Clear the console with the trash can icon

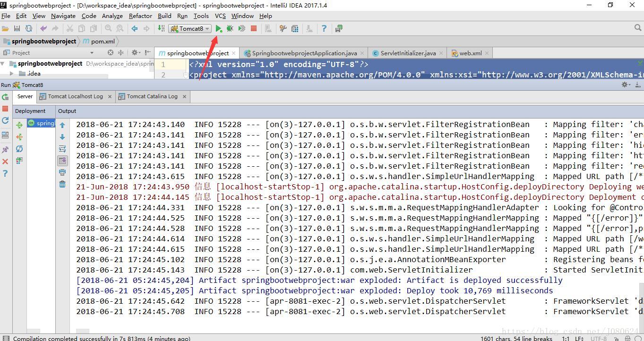pyautogui.click(x=62, y=184)
